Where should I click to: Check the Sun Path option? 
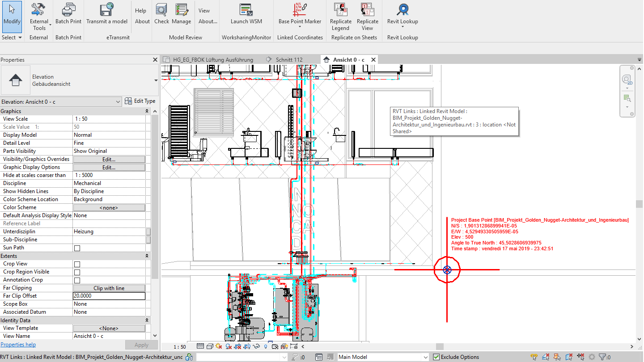coord(76,248)
